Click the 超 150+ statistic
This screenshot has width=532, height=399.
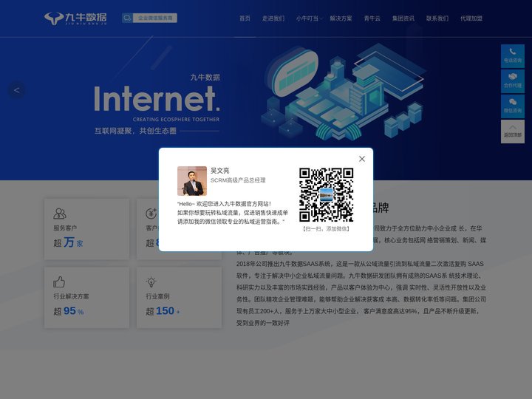(x=163, y=311)
